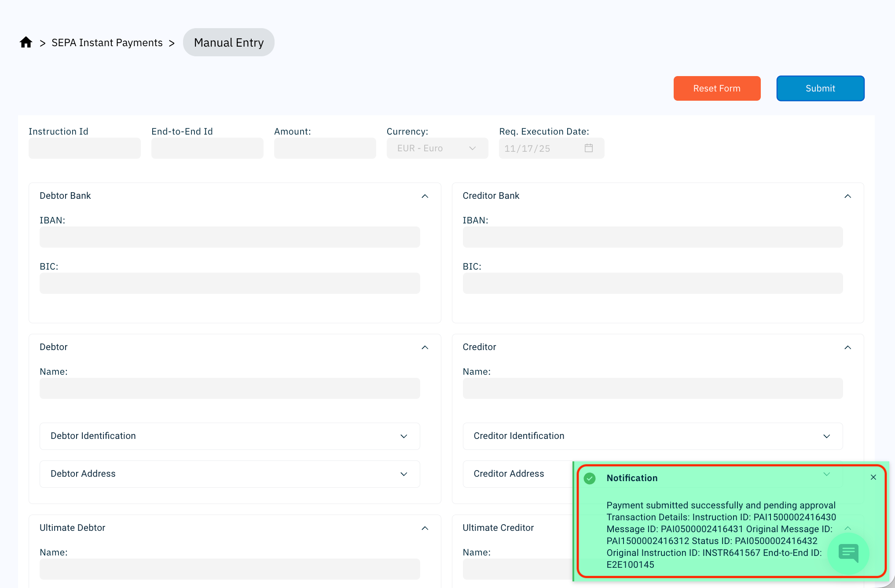
Task: Collapse the Debtor Bank section
Action: (x=425, y=196)
